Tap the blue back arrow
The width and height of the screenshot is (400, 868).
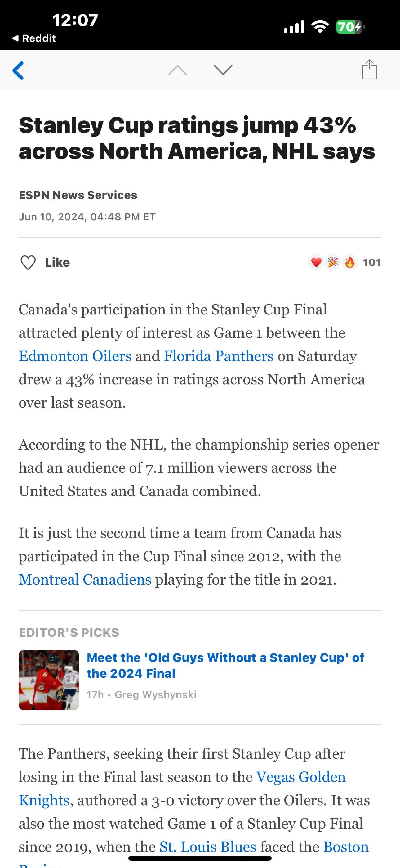coord(18,70)
